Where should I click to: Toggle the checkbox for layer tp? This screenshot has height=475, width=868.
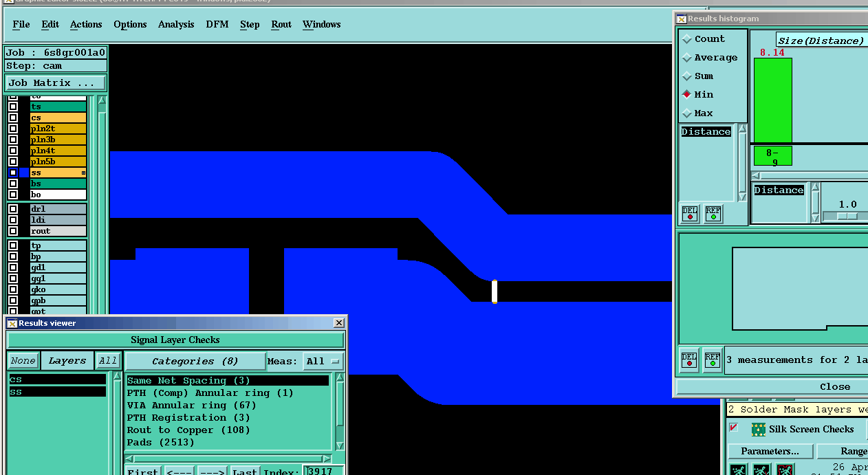pyautogui.click(x=13, y=245)
